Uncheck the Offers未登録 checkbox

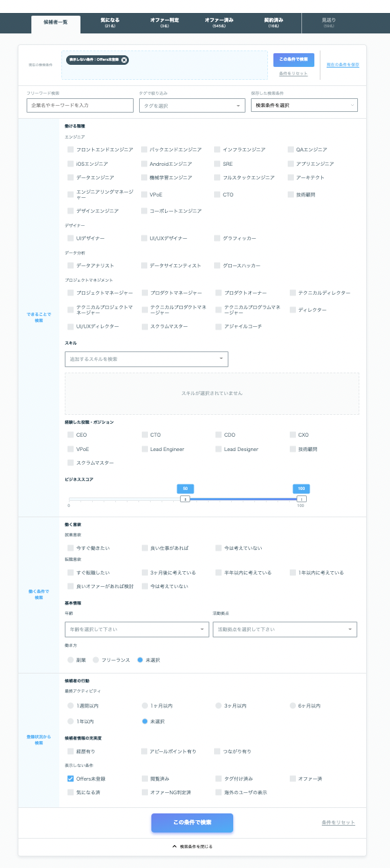70,779
